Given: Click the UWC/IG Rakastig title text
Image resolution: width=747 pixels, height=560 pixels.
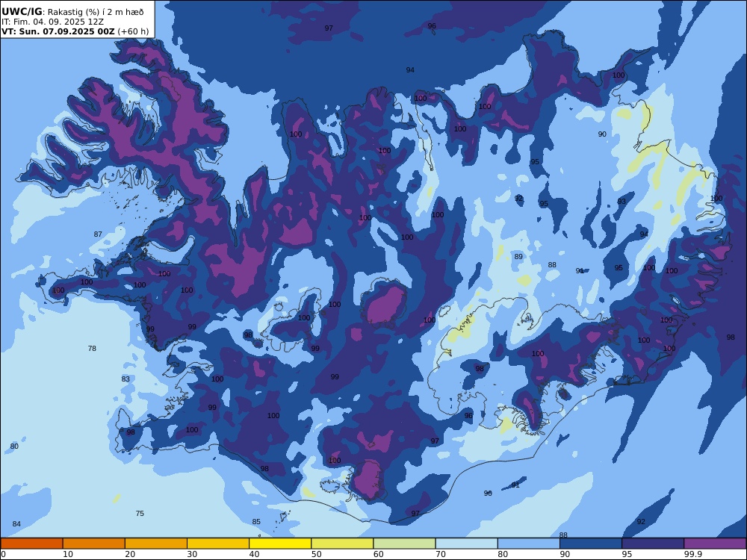Looking at the screenshot, I should [72, 12].
